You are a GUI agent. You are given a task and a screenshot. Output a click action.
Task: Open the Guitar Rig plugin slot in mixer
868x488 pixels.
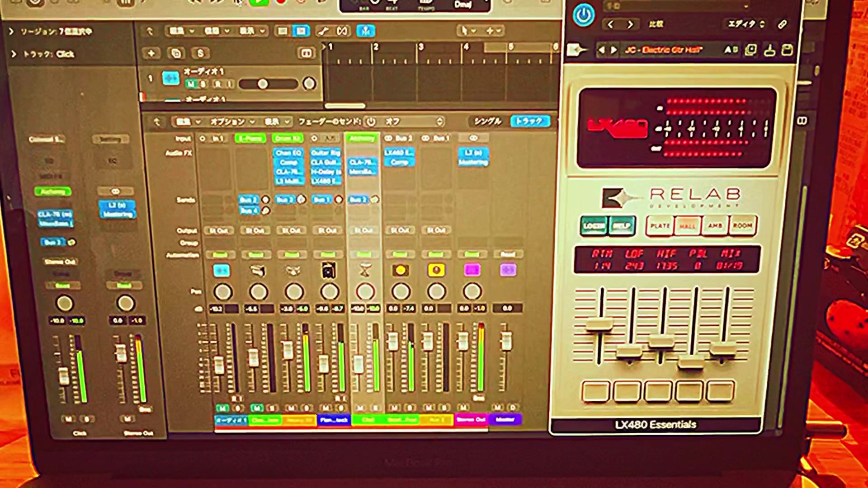coord(325,153)
